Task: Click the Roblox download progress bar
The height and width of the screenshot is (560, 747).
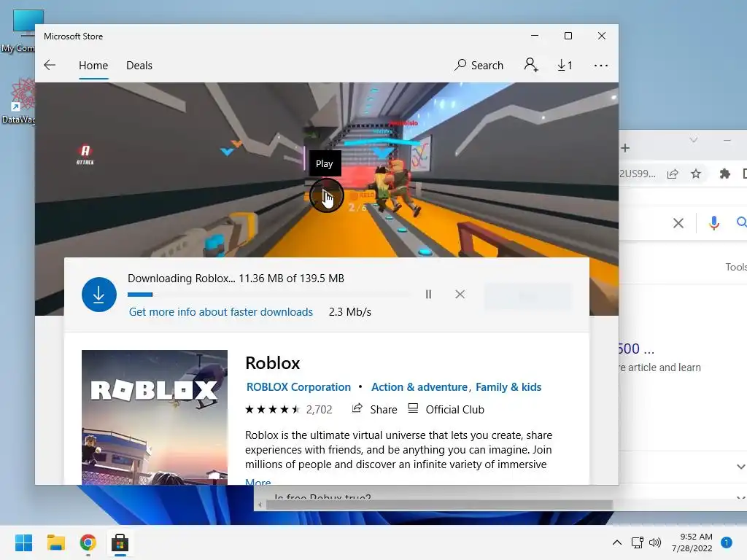Action: (269, 295)
